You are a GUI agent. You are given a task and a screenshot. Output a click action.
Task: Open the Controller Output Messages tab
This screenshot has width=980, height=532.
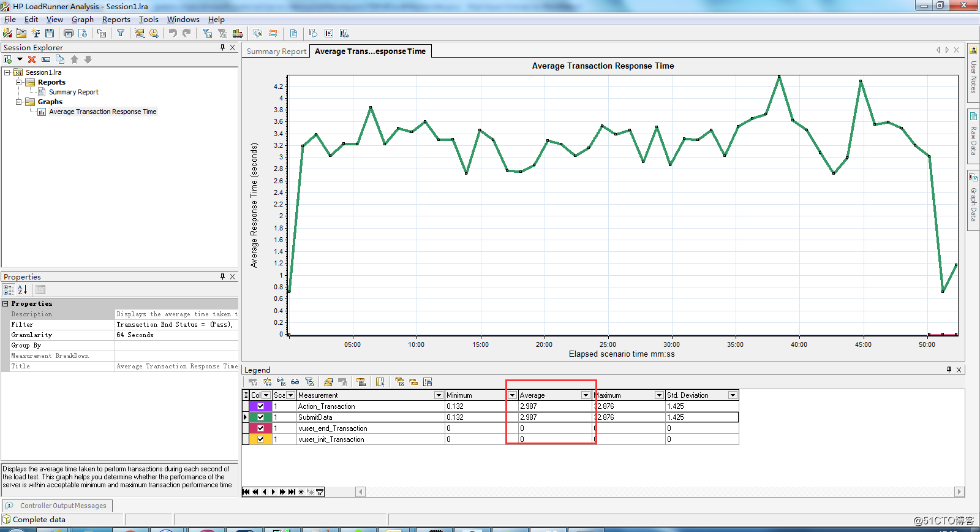(57, 506)
